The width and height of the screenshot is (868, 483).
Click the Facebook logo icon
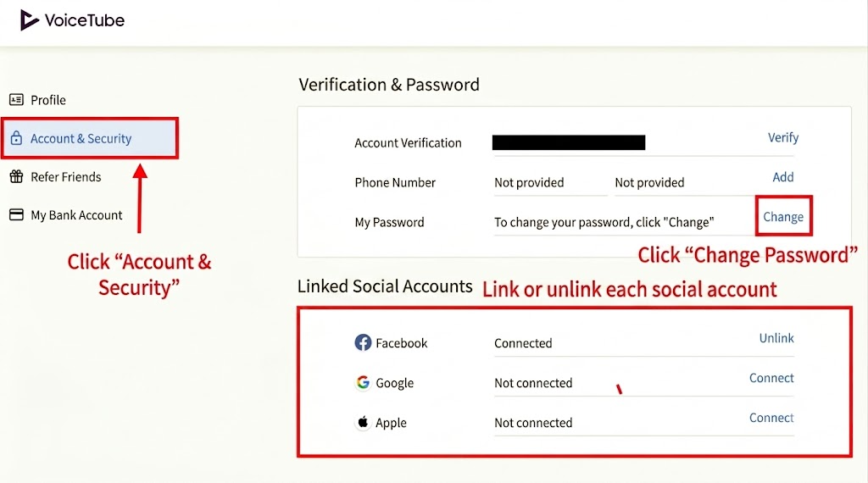point(363,342)
